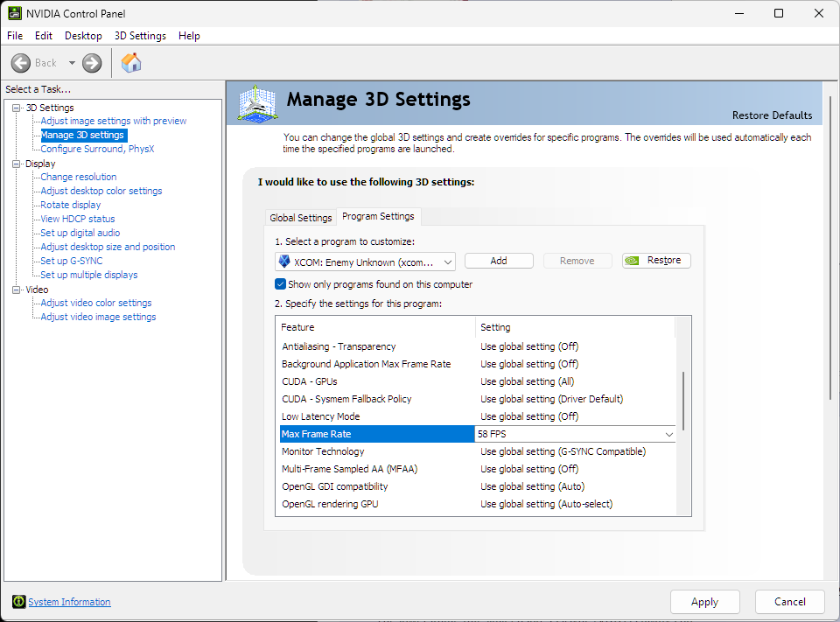Select the Monitor Technology row
Image resolution: width=840 pixels, height=622 pixels.
pos(478,451)
